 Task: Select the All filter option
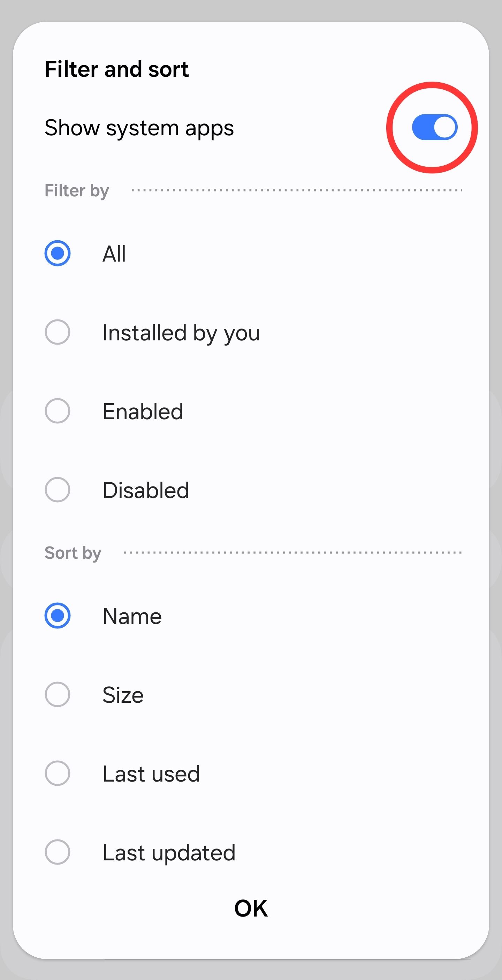(x=113, y=253)
